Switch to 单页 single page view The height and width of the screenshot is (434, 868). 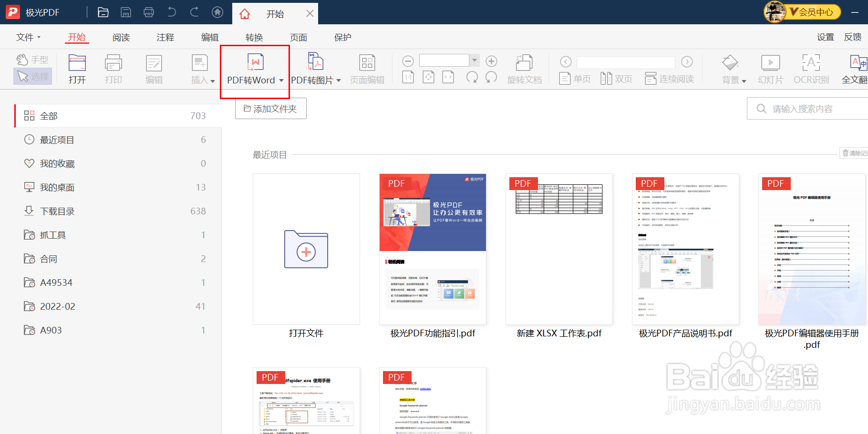tap(575, 78)
